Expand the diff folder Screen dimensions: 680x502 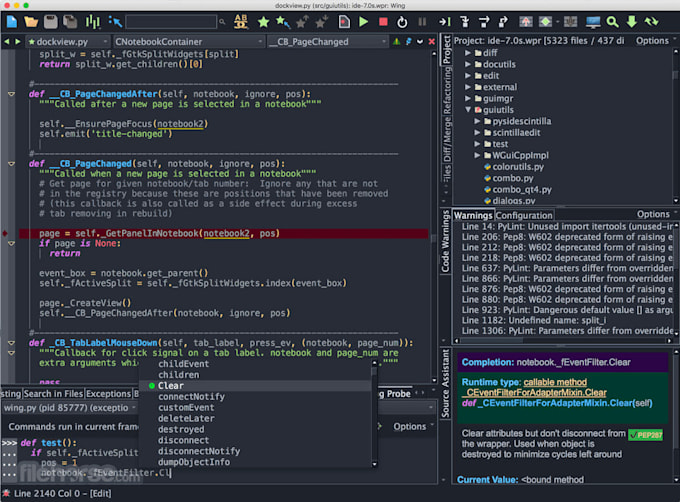(x=468, y=53)
